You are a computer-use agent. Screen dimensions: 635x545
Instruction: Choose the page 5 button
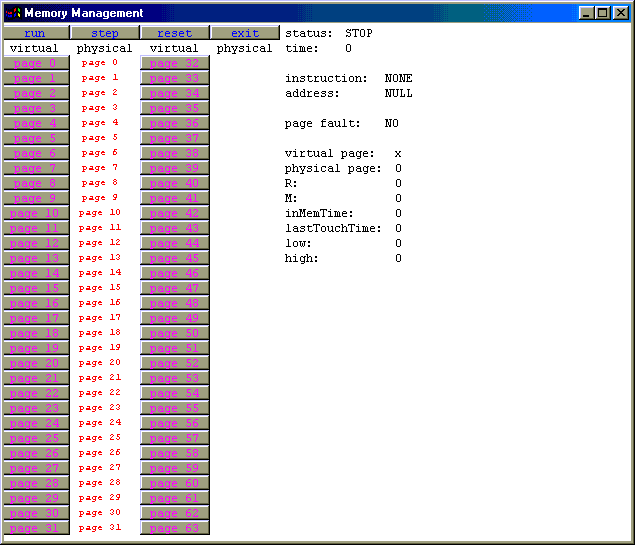click(35, 138)
